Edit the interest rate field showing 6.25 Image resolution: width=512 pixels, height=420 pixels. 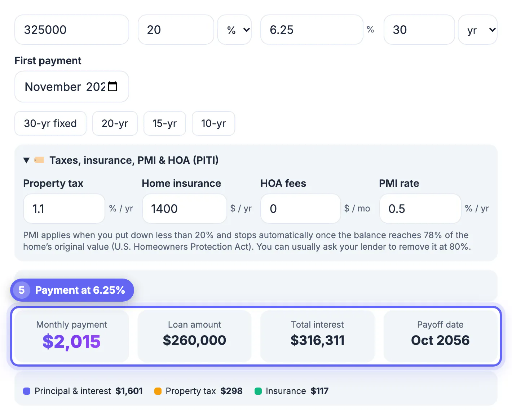click(x=312, y=30)
